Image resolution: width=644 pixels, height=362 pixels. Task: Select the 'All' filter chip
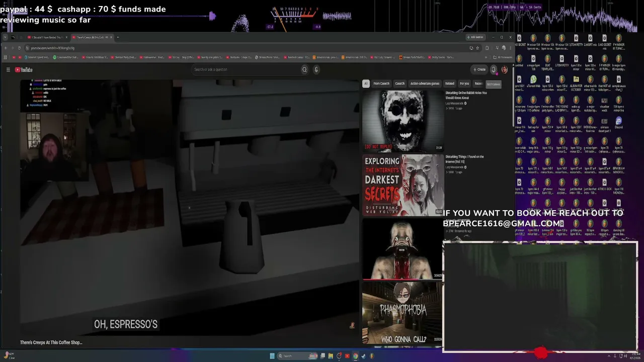click(x=366, y=83)
